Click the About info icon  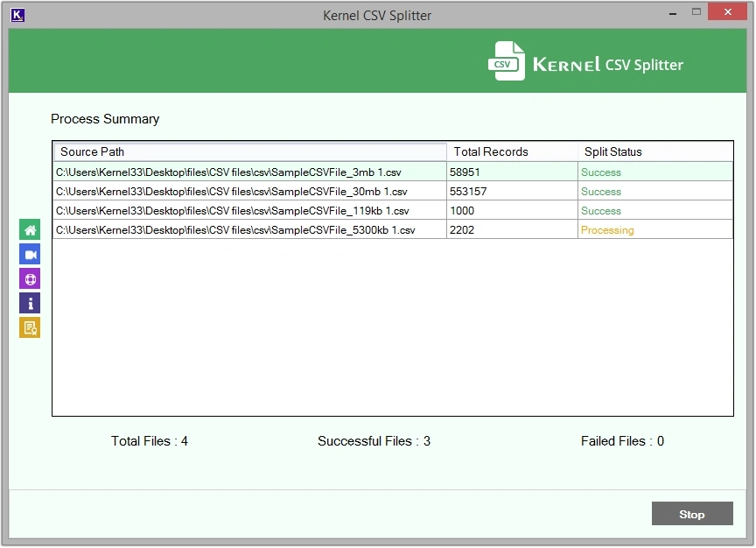[x=30, y=304]
